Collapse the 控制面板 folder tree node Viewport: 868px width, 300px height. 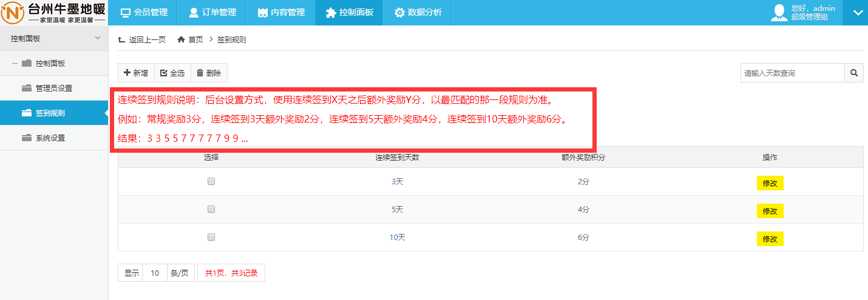tap(15, 64)
